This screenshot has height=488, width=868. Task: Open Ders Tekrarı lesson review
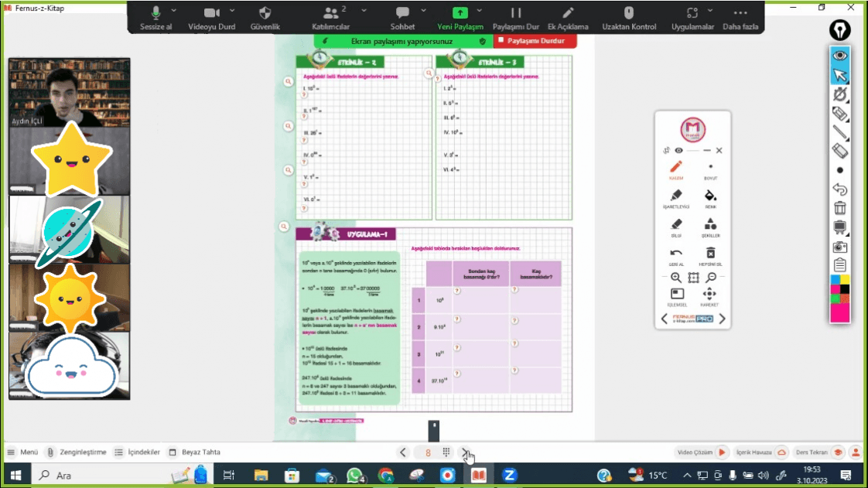[x=820, y=452]
